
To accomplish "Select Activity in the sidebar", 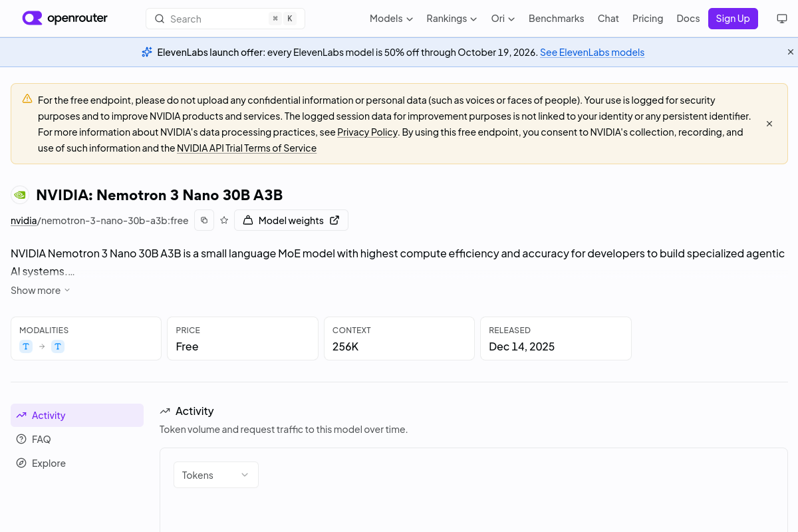I will pyautogui.click(x=77, y=415).
